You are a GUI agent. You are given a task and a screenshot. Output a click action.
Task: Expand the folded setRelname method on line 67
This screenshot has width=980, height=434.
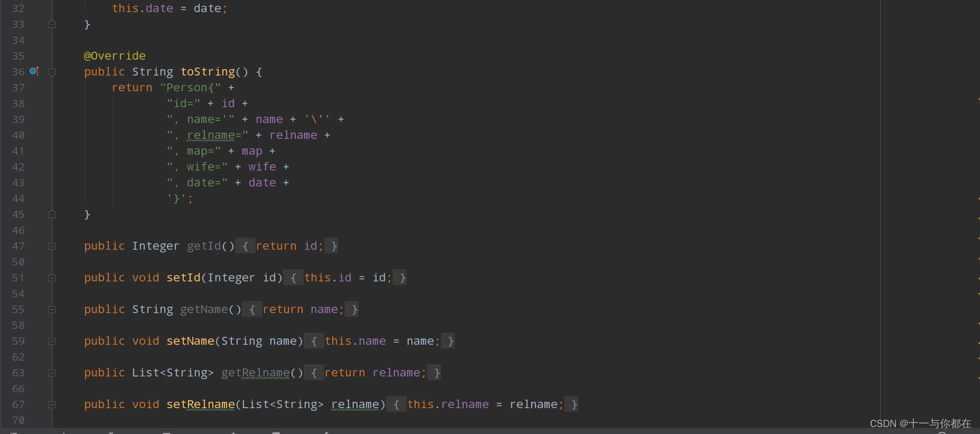click(52, 404)
